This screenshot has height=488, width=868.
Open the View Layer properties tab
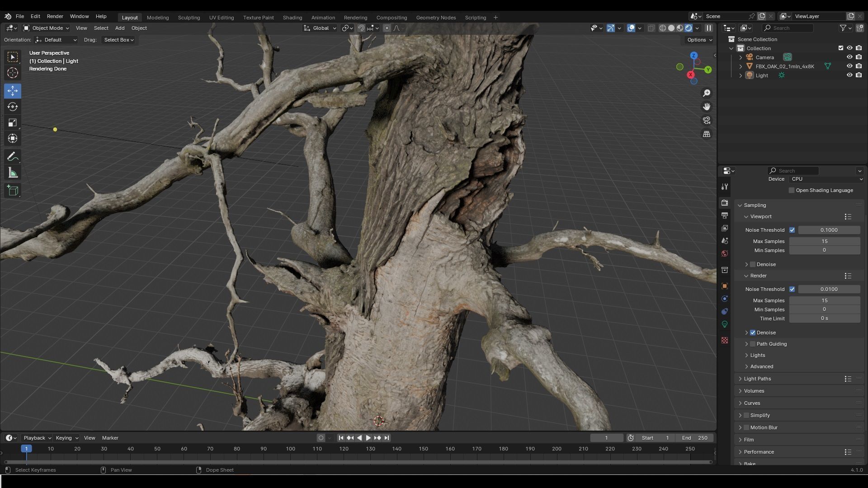pos(725,228)
